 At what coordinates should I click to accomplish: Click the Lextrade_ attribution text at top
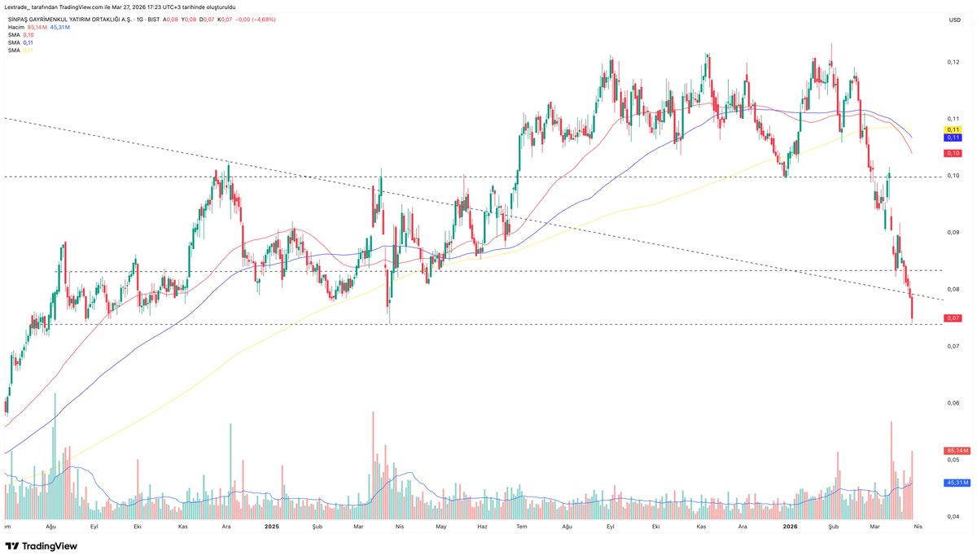coord(18,6)
